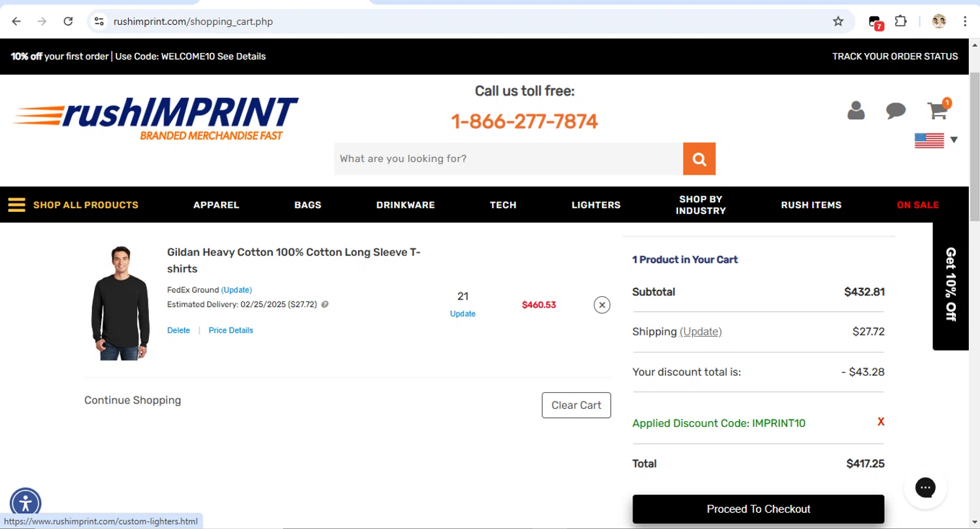Click Proceed To Checkout button
980x529 pixels.
click(759, 509)
